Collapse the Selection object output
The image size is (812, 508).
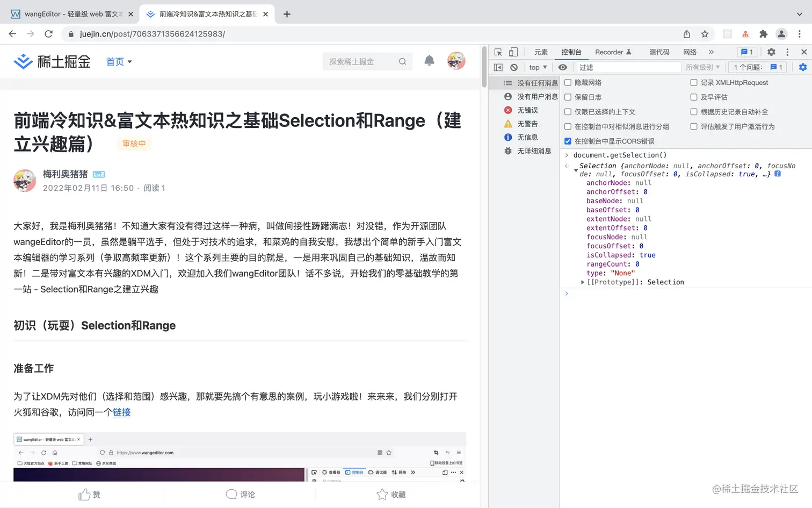(x=576, y=170)
